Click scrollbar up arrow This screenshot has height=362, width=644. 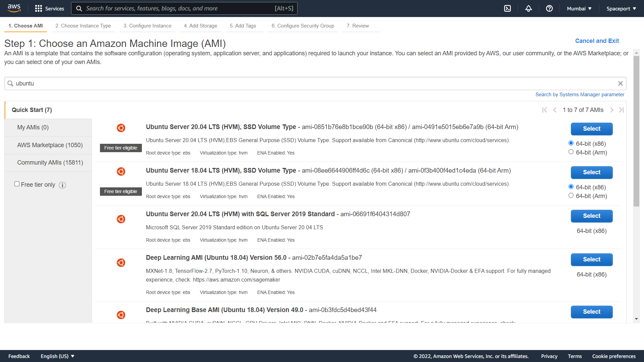pyautogui.click(x=636, y=53)
